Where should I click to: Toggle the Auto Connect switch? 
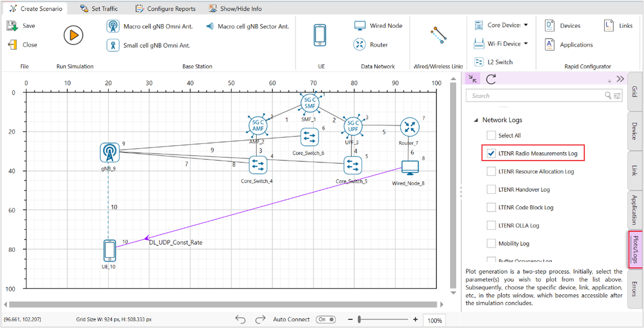(326, 319)
